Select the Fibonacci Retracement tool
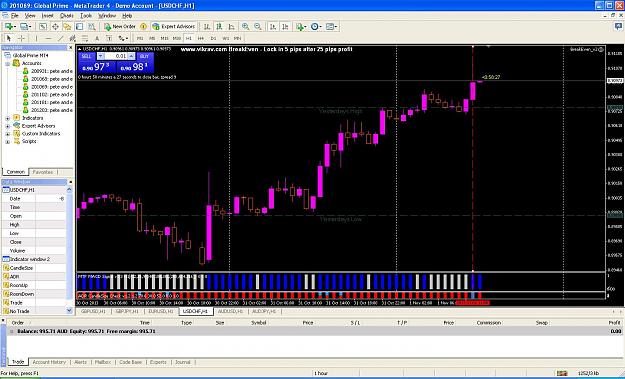 point(85,38)
